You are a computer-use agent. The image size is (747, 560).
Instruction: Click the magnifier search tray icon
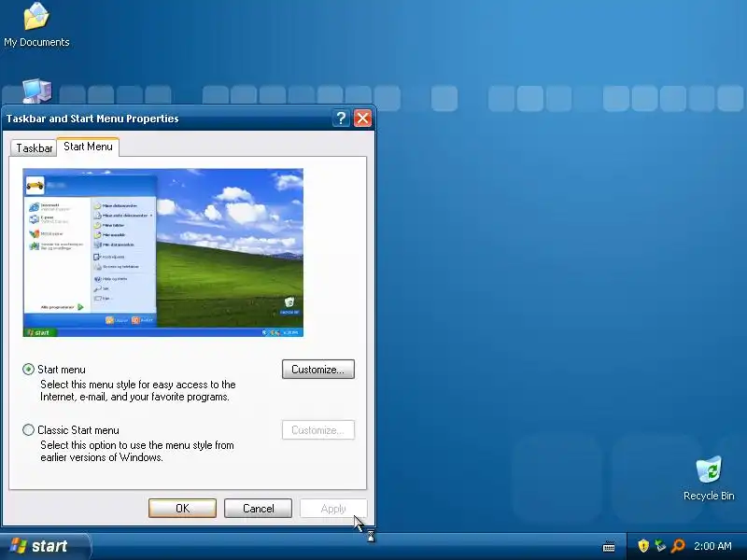[x=678, y=546]
